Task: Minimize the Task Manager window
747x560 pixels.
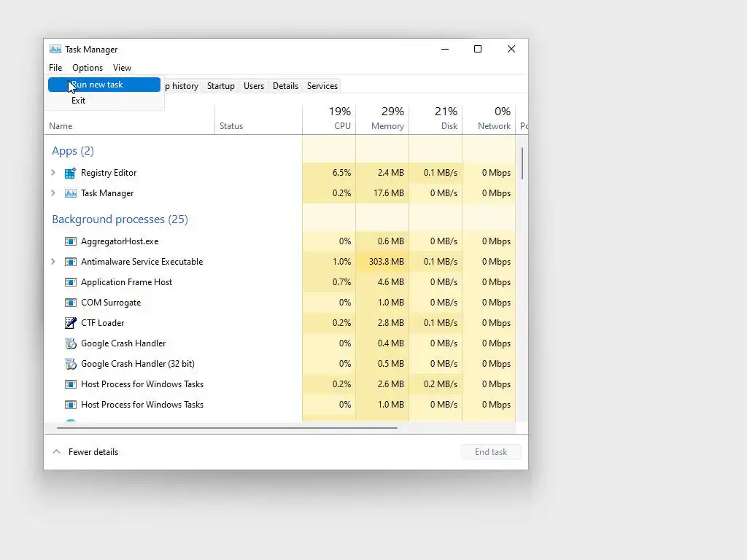Action: coord(445,49)
